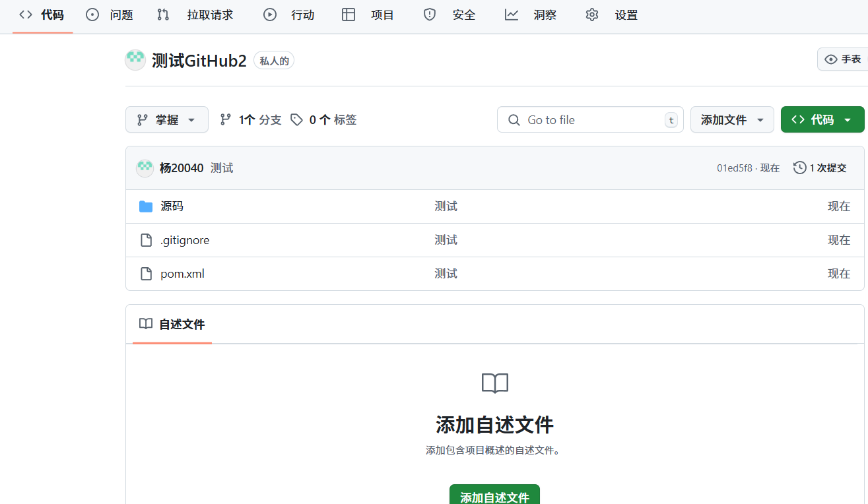868x504 pixels.
Task: Open the 测试 commit message in 源码 row
Action: (446, 206)
